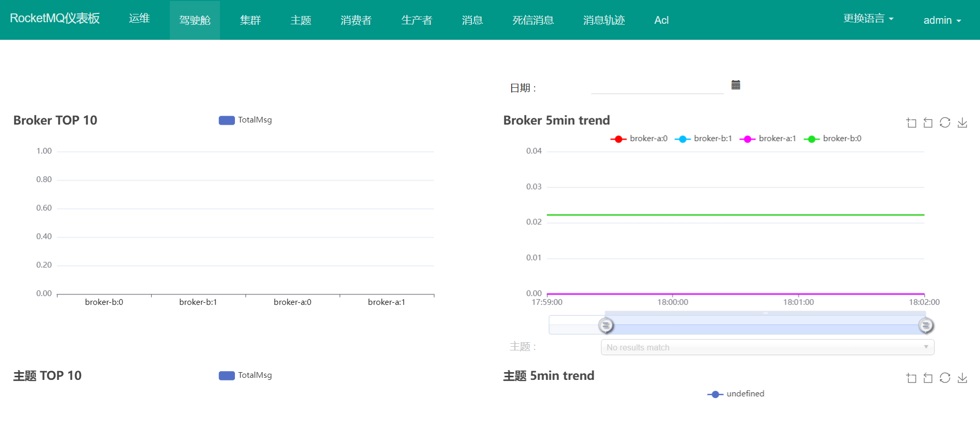Restore the 主题 5min trend chart
The width and height of the screenshot is (980, 445).
[945, 378]
